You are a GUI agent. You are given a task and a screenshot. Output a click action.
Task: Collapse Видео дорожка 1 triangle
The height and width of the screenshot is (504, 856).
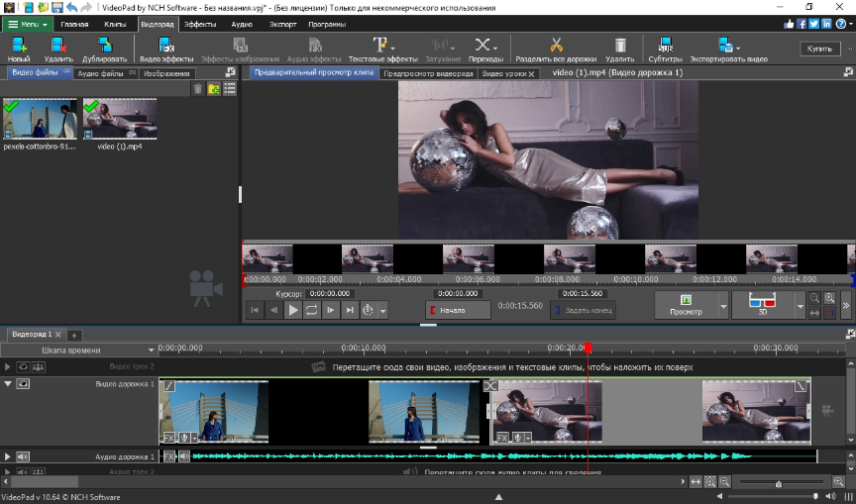click(8, 384)
